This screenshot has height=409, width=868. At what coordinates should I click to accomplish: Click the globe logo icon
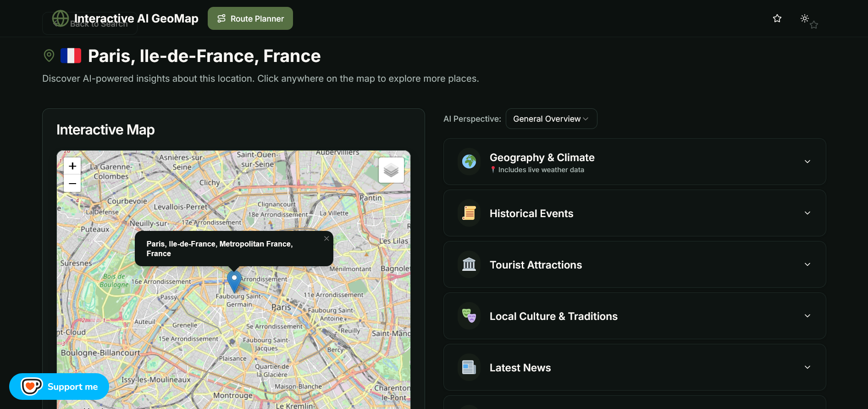pyautogui.click(x=61, y=18)
